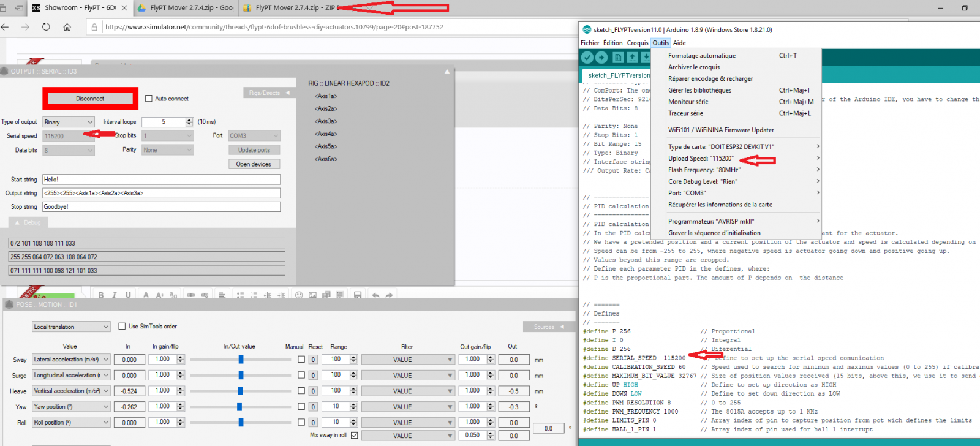
Task: Click the browser back arrow
Action: (5, 27)
